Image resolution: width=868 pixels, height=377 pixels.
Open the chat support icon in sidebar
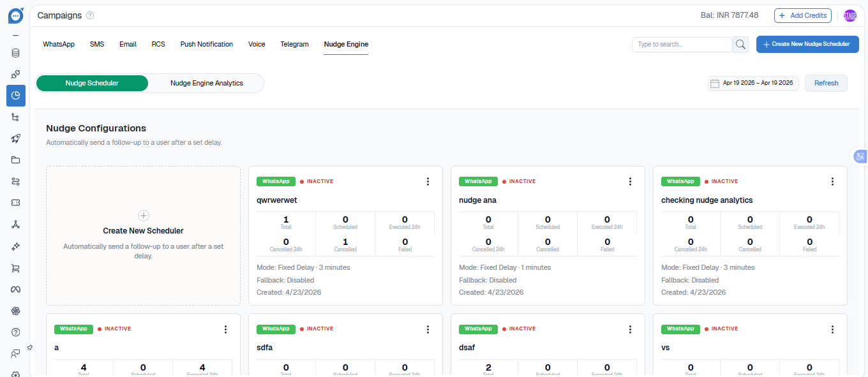[x=16, y=353]
